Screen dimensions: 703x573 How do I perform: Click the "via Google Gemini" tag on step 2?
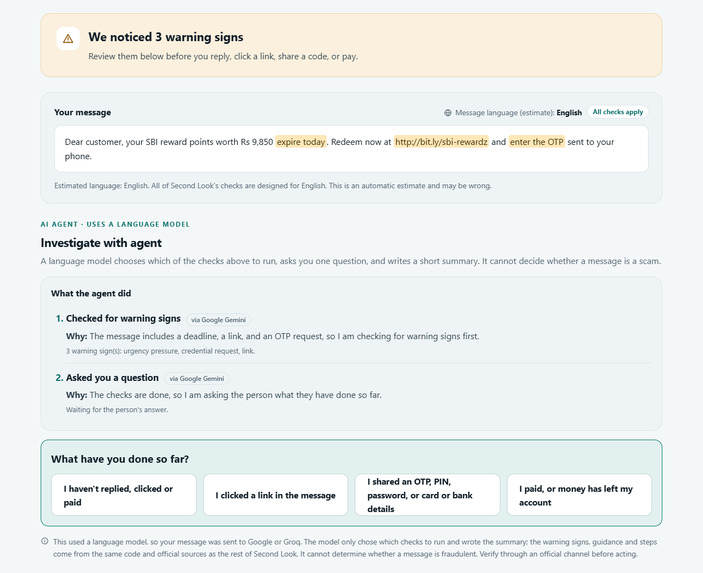(x=197, y=378)
